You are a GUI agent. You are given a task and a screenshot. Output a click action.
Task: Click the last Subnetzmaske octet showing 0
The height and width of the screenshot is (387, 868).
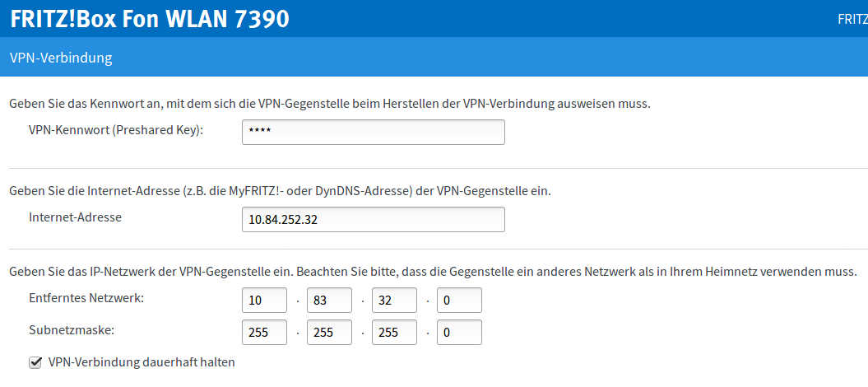point(458,332)
